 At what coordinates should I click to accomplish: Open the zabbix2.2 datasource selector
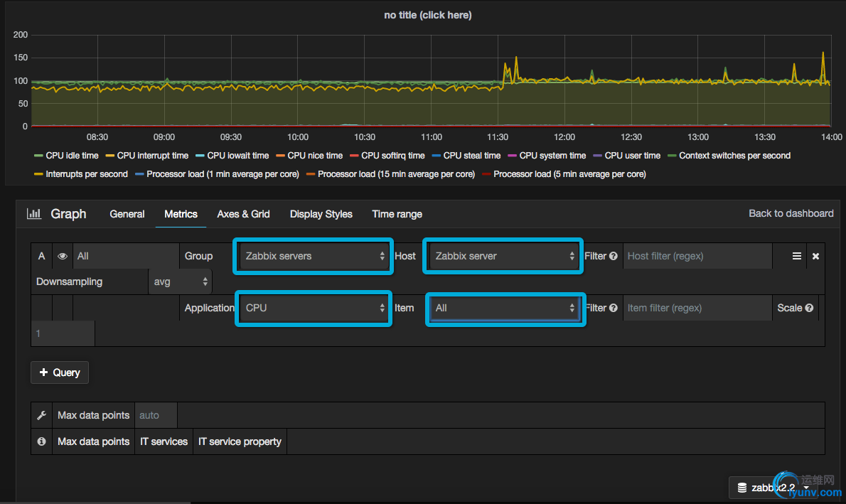773,488
